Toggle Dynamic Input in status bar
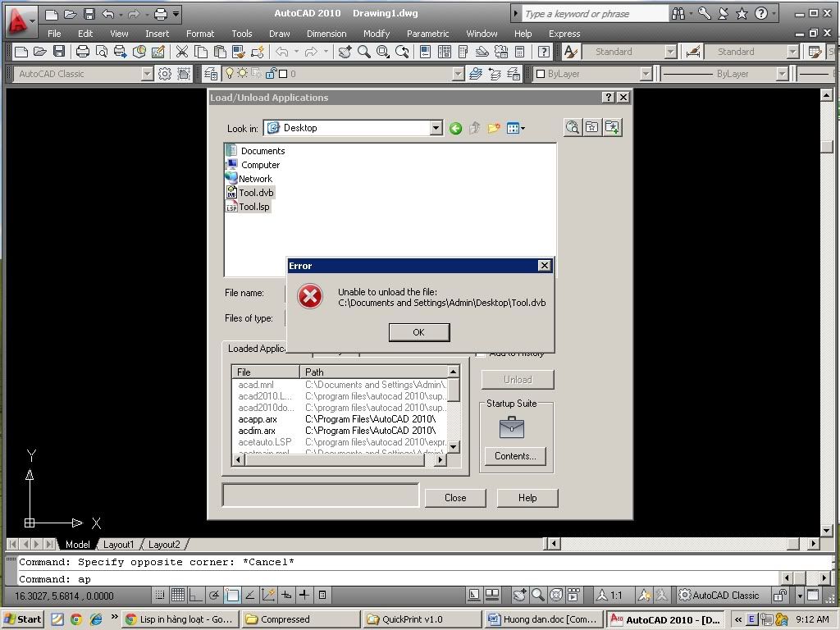 coord(286,595)
